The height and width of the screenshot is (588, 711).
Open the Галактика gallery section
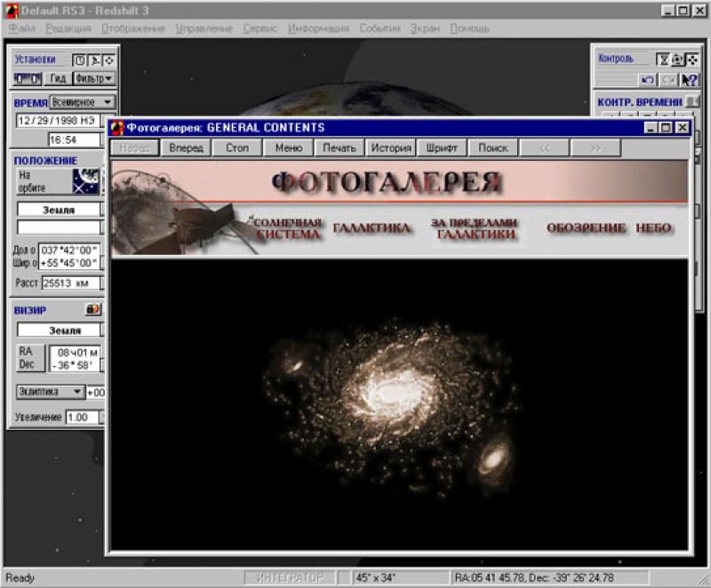[371, 228]
